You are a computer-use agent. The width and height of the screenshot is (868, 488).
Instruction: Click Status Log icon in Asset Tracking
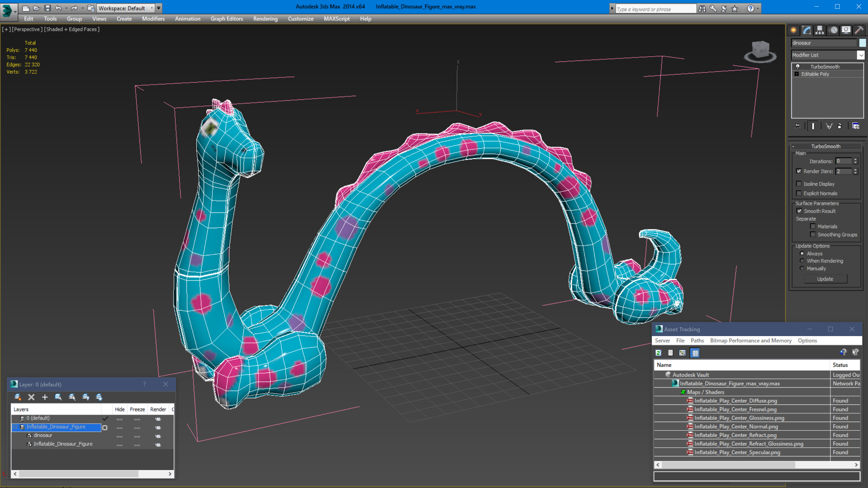(671, 353)
